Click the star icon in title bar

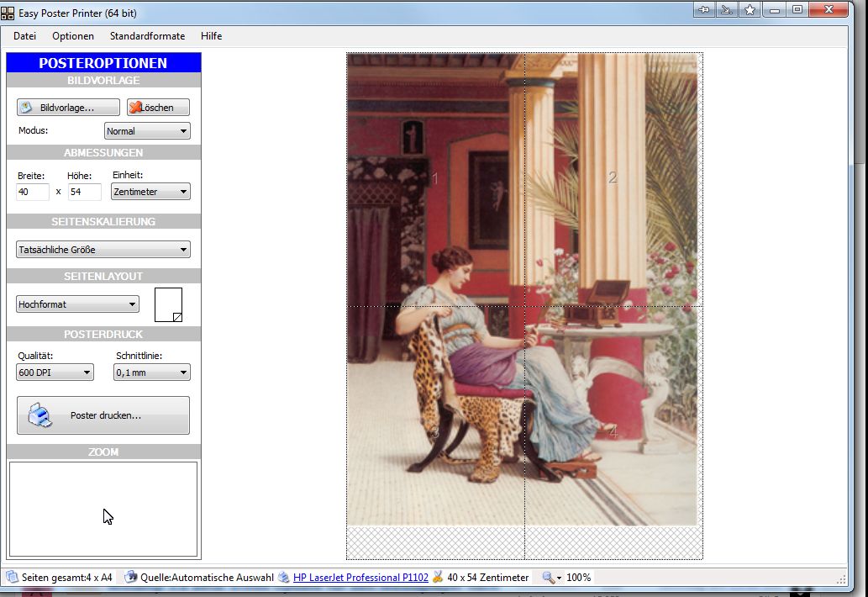[750, 9]
